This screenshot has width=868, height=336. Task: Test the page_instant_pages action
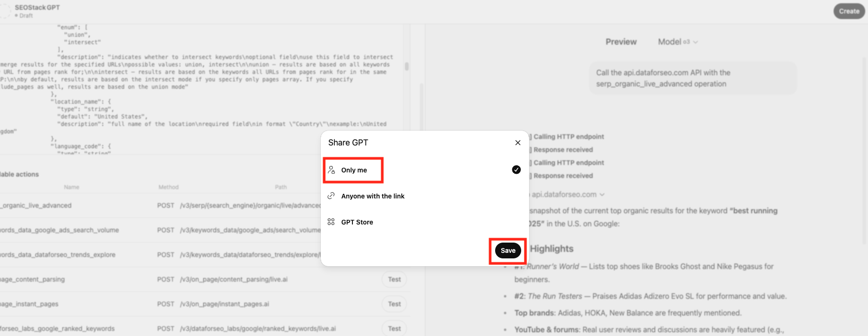(394, 304)
